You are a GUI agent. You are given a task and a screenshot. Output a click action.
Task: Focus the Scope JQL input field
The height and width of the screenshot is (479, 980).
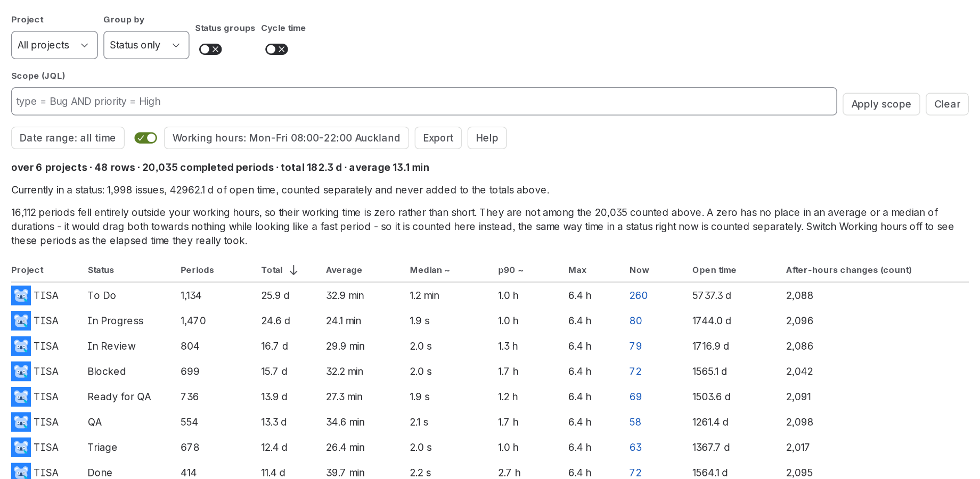(x=424, y=102)
